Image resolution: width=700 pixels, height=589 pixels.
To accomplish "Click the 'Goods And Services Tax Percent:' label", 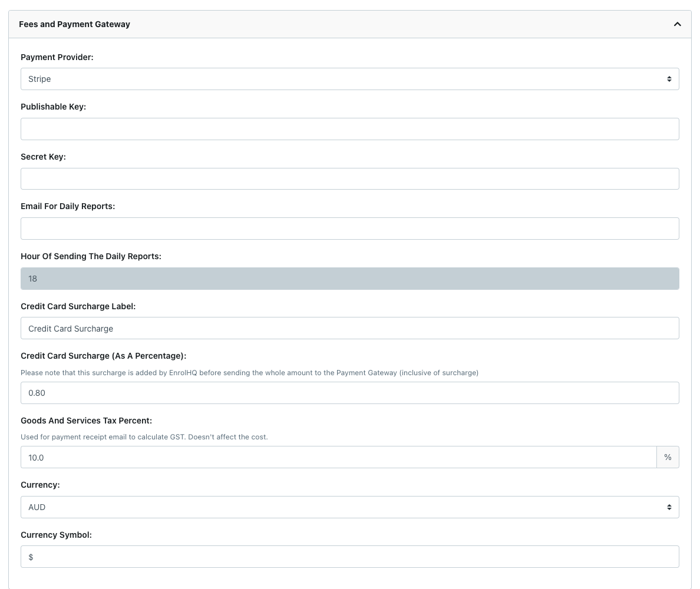I will click(x=86, y=421).
